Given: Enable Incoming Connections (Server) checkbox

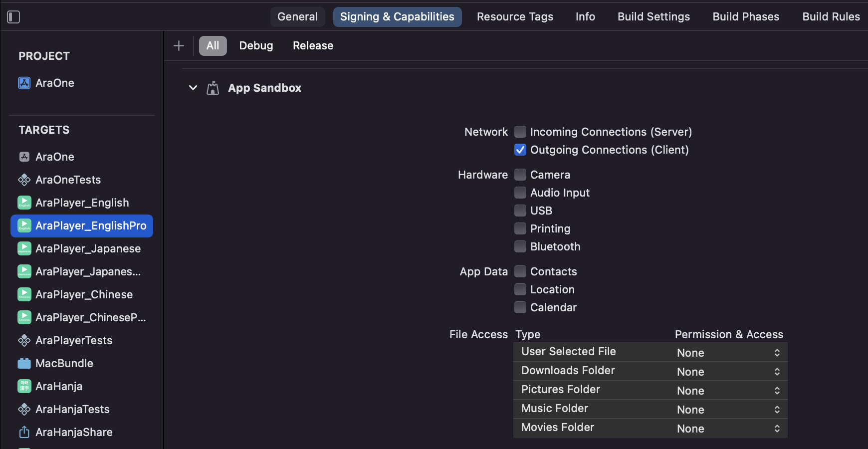Looking at the screenshot, I should click(x=520, y=132).
